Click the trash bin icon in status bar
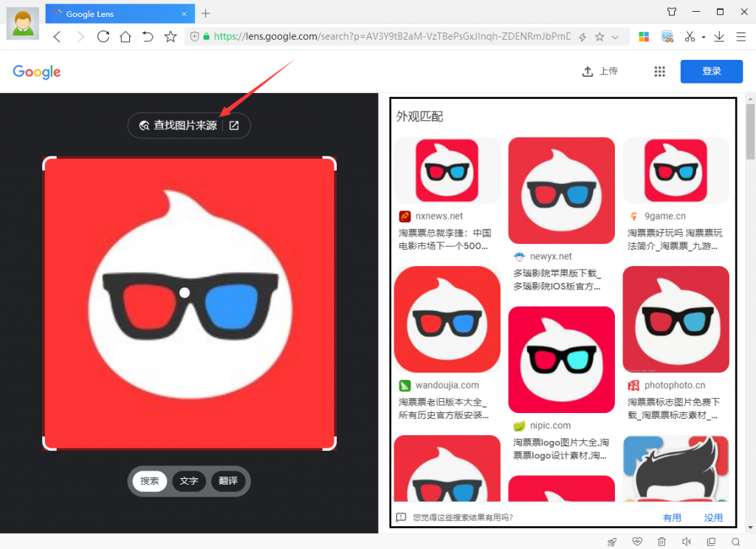 [661, 542]
